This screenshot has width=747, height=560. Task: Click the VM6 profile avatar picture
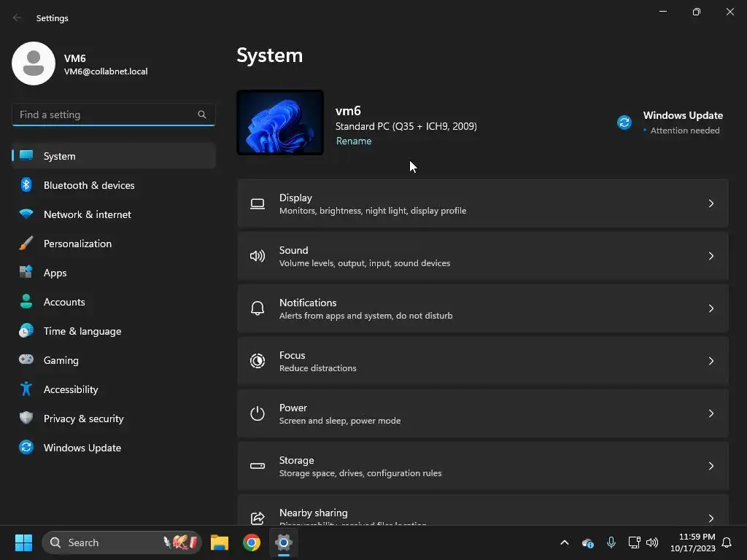click(34, 63)
